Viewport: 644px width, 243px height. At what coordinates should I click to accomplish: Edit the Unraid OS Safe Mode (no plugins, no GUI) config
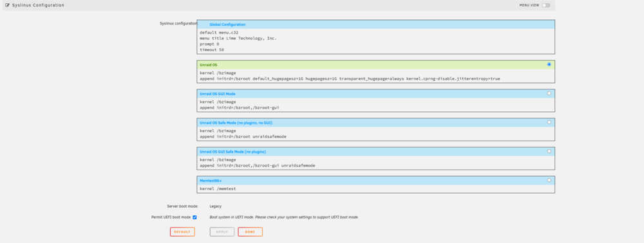376,134
